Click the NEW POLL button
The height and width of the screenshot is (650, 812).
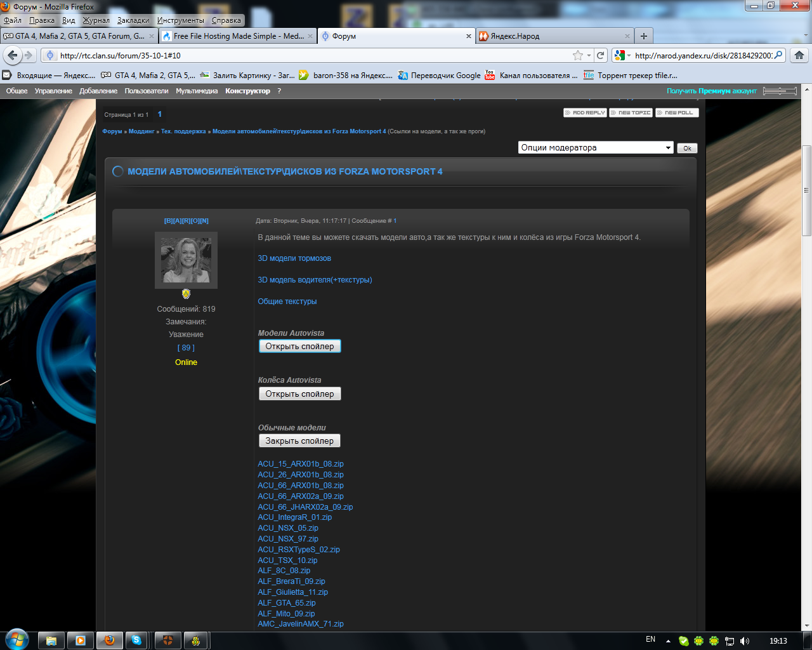coord(677,112)
